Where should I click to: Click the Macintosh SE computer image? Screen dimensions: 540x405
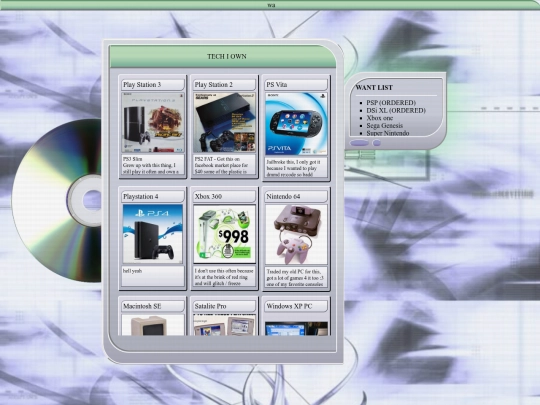click(153, 325)
